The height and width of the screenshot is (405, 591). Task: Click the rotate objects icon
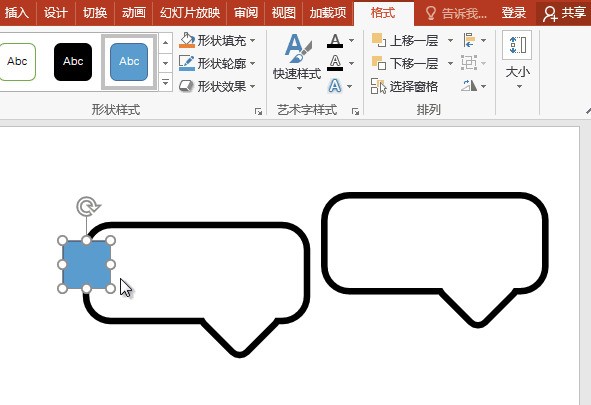(x=469, y=86)
